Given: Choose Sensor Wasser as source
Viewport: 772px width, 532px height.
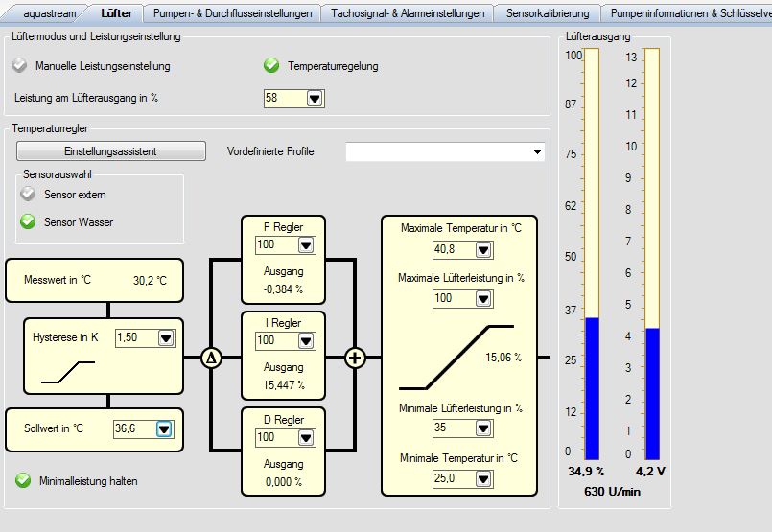Looking at the screenshot, I should tap(28, 222).
